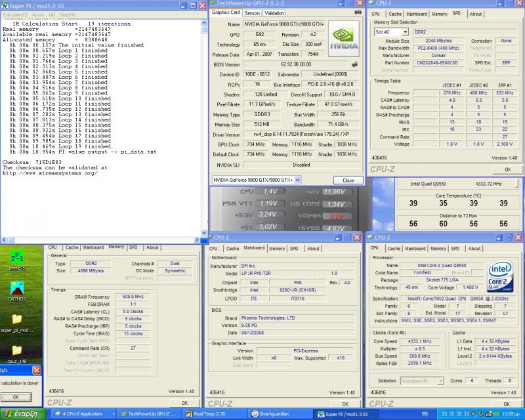Screen dimensions: 525x420
Task: Click the Super PI title bar icon
Action: point(5,6)
